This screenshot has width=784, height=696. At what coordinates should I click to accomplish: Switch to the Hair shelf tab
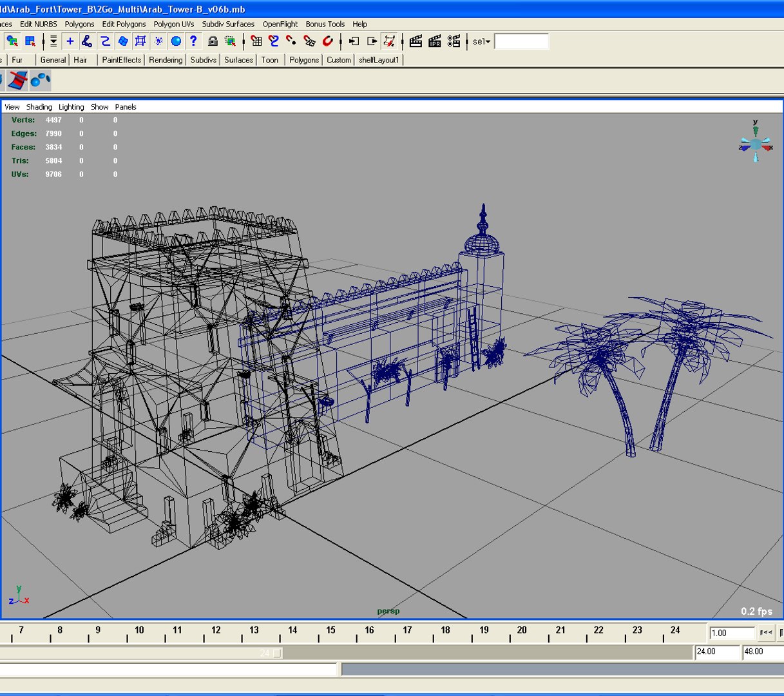pos(81,60)
